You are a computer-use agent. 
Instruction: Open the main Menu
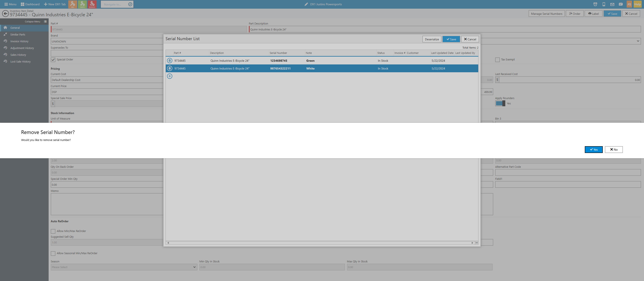pos(10,4)
